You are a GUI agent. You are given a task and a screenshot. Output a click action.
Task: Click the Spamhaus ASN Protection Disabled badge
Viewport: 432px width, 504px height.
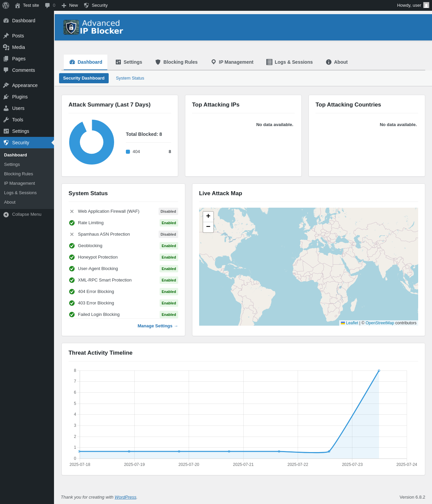pyautogui.click(x=168, y=234)
